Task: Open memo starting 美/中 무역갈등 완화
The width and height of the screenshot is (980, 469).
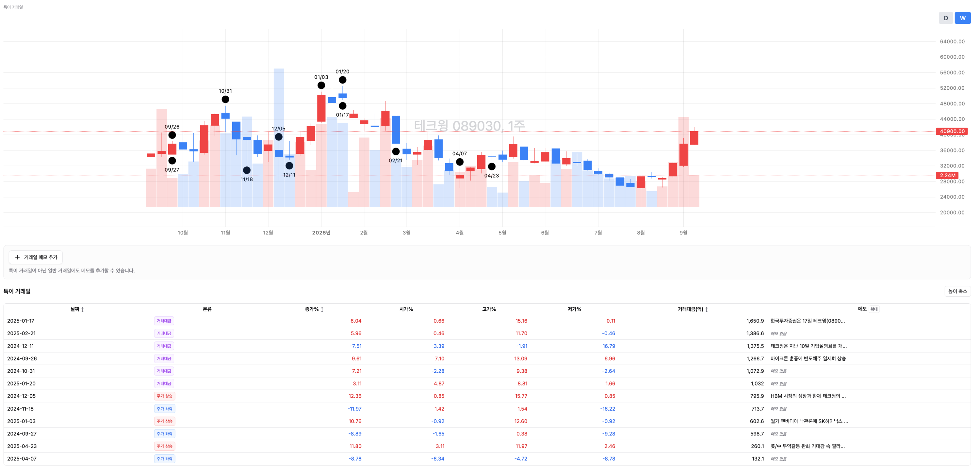Action: point(807,446)
